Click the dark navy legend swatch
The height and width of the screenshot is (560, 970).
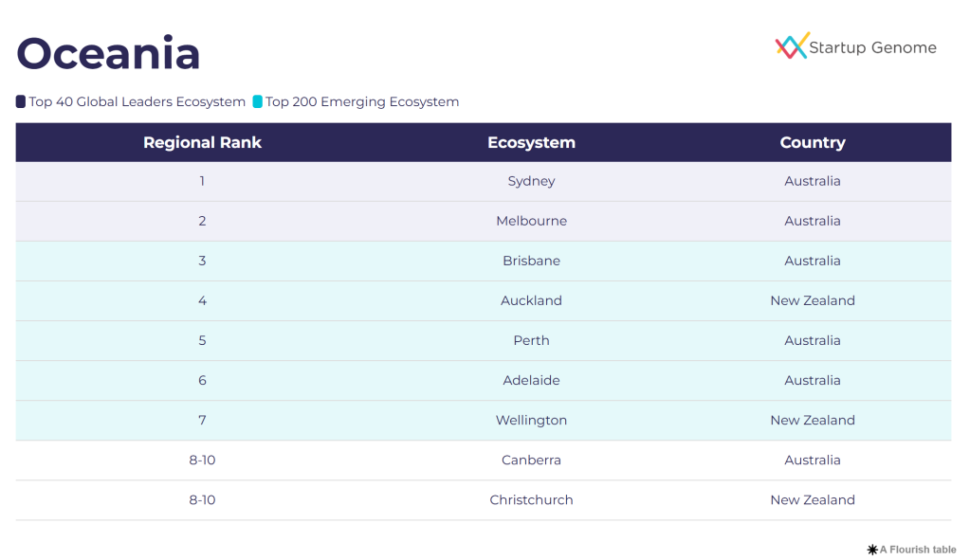[21, 101]
